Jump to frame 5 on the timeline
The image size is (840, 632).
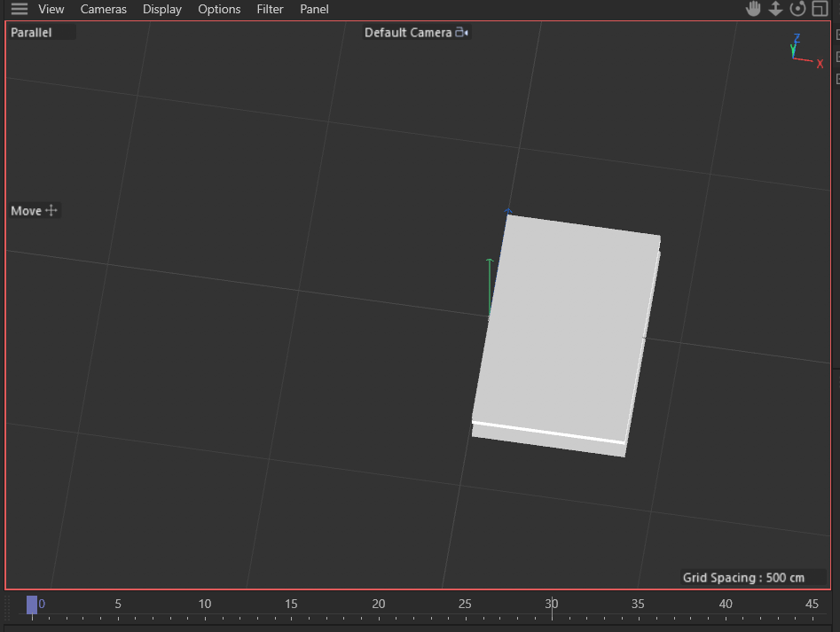(118, 604)
